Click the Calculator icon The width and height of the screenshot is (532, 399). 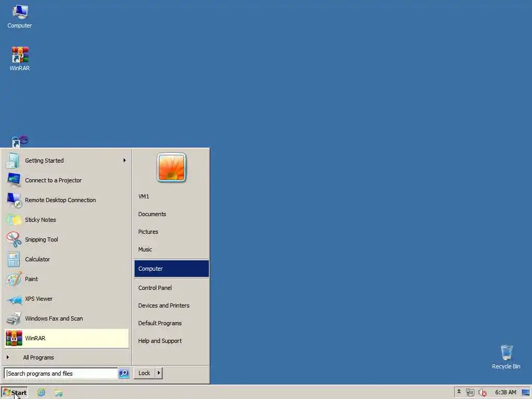coord(14,259)
